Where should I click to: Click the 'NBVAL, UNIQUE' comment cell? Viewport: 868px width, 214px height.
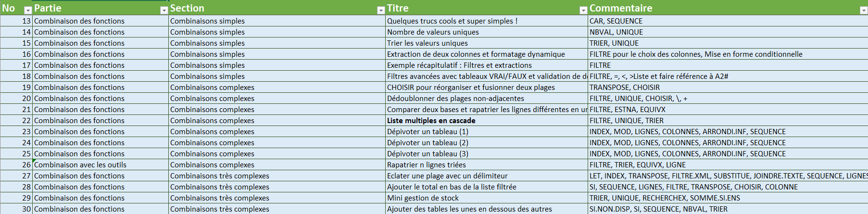click(x=728, y=32)
